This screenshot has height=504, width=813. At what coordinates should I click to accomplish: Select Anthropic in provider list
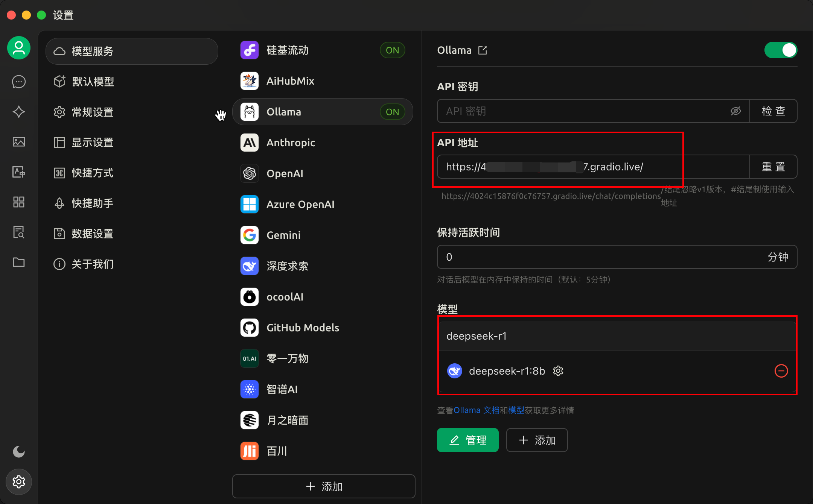[x=291, y=143]
